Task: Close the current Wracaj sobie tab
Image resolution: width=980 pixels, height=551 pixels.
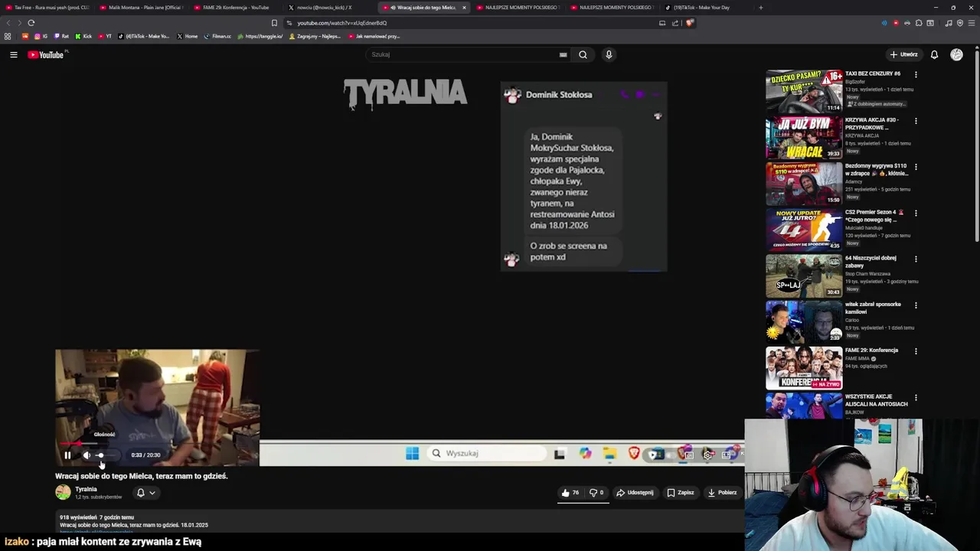Action: click(464, 8)
